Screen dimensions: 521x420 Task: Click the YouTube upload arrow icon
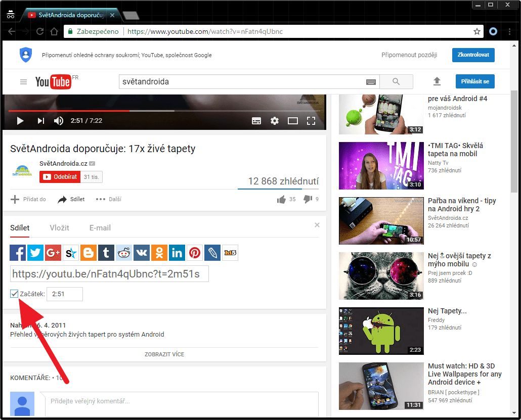437,81
